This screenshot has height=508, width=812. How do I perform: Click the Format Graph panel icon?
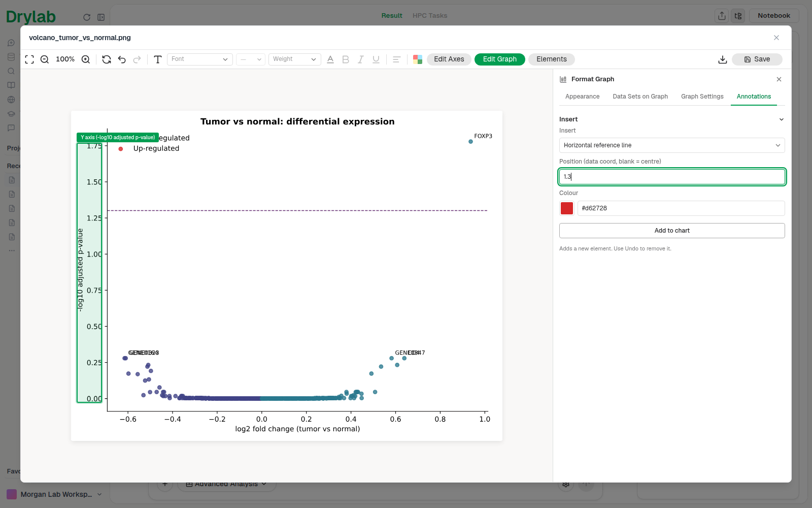(x=563, y=79)
